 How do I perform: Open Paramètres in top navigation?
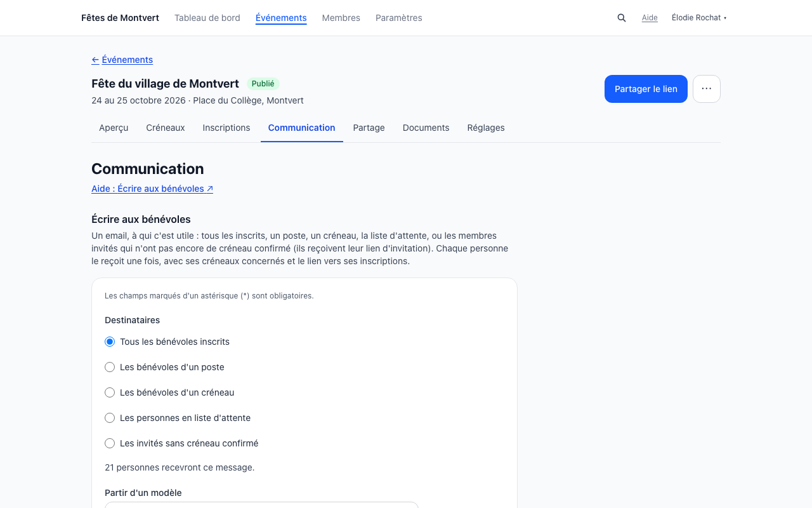pos(399,18)
